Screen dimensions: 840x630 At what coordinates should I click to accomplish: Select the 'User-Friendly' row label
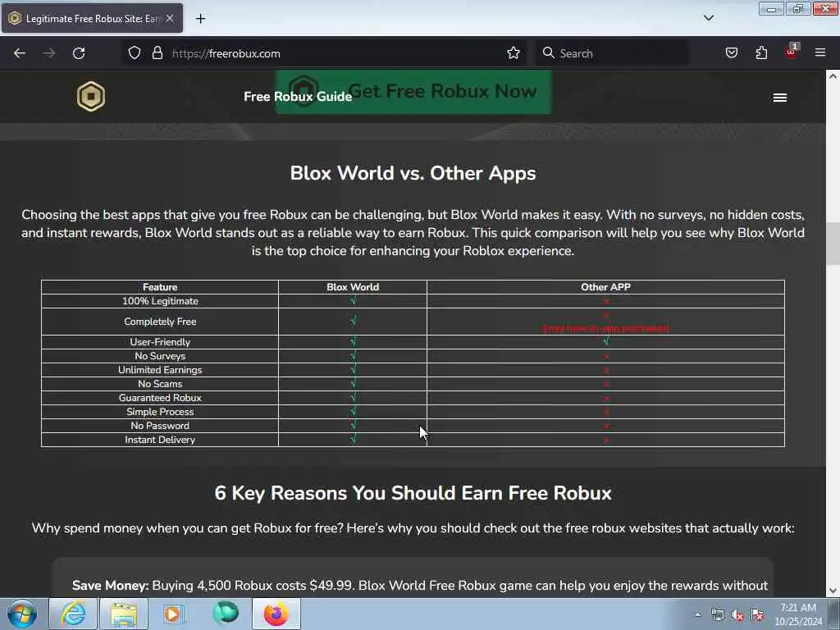[160, 342]
